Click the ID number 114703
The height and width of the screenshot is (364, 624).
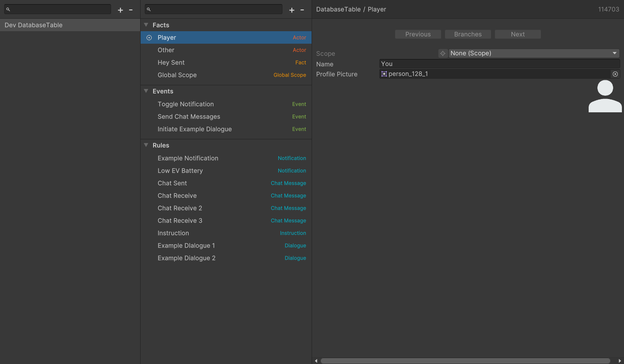pos(609,9)
